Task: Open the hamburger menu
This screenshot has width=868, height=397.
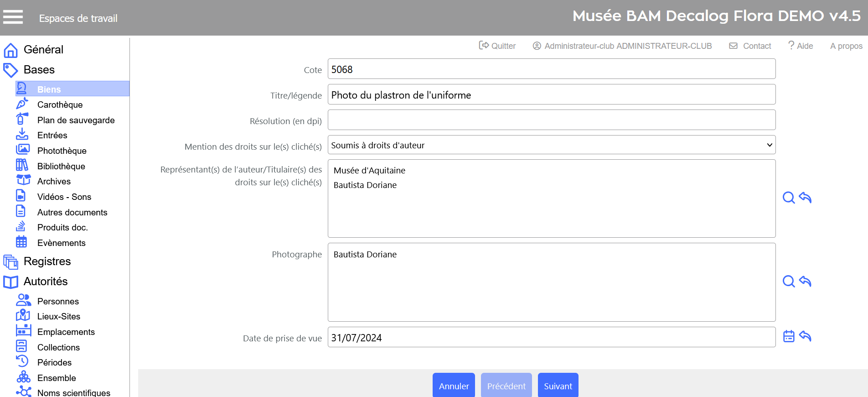Action: click(x=13, y=17)
